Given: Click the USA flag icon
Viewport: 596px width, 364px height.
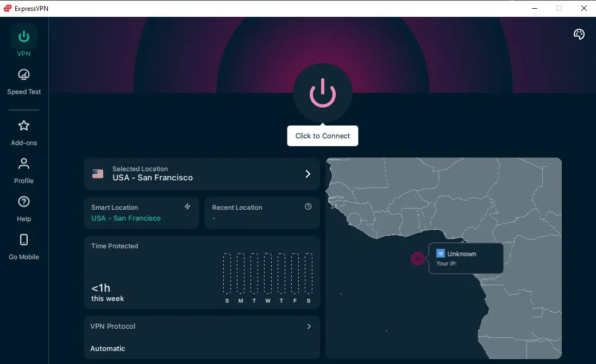Looking at the screenshot, I should point(98,174).
